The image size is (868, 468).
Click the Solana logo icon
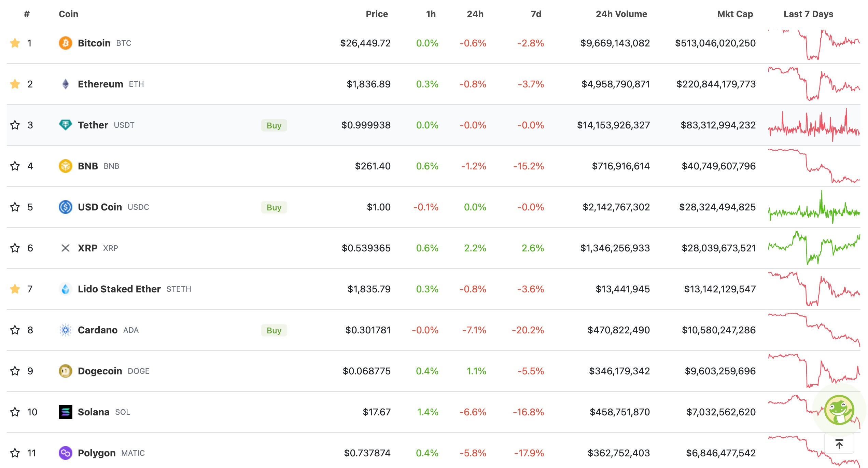(x=65, y=412)
